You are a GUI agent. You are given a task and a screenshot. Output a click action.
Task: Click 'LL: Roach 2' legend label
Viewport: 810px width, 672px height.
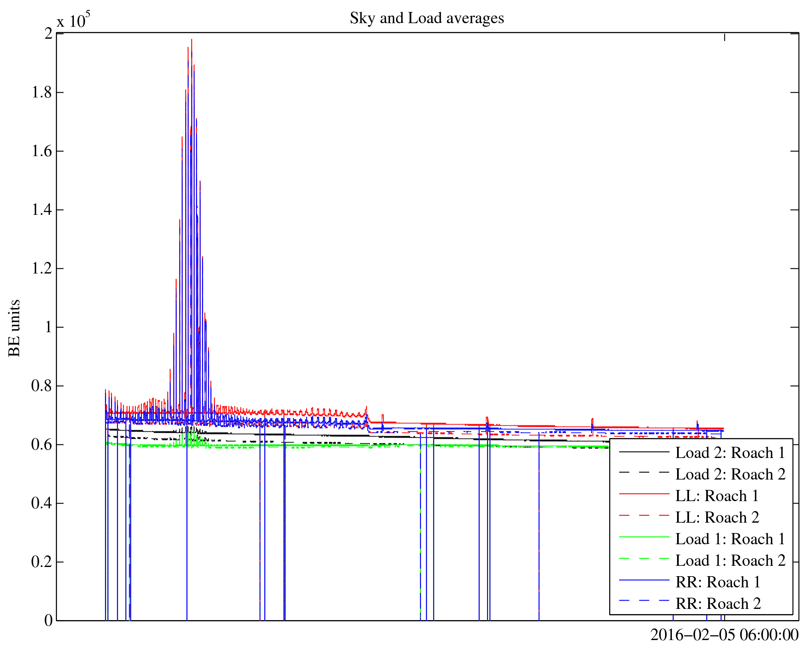[x=717, y=517]
